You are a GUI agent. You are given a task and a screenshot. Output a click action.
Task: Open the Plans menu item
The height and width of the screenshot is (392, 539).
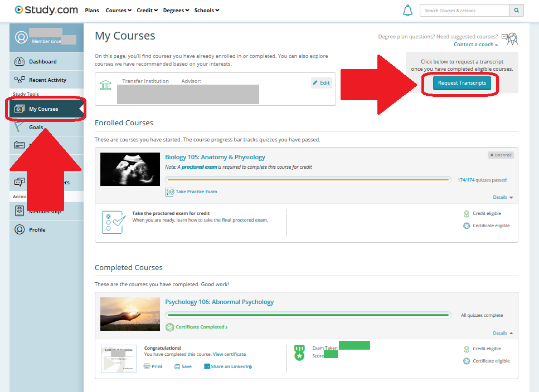pyautogui.click(x=92, y=11)
